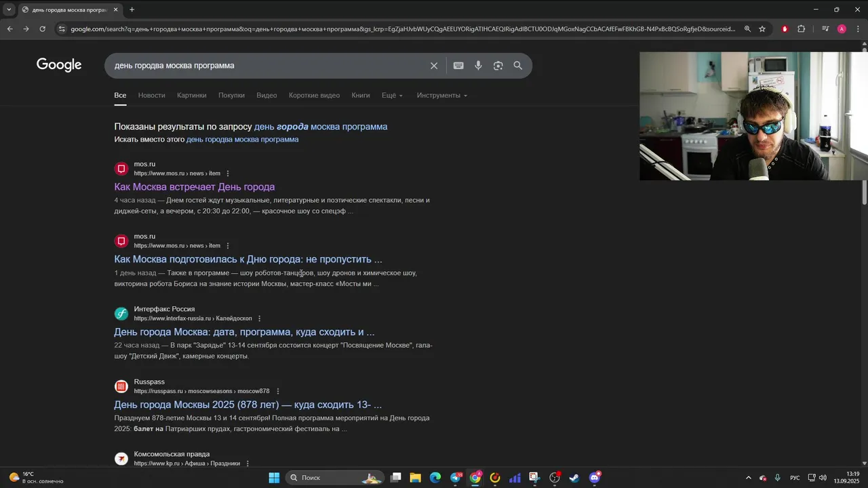Close the Google search results tab

[115, 9]
